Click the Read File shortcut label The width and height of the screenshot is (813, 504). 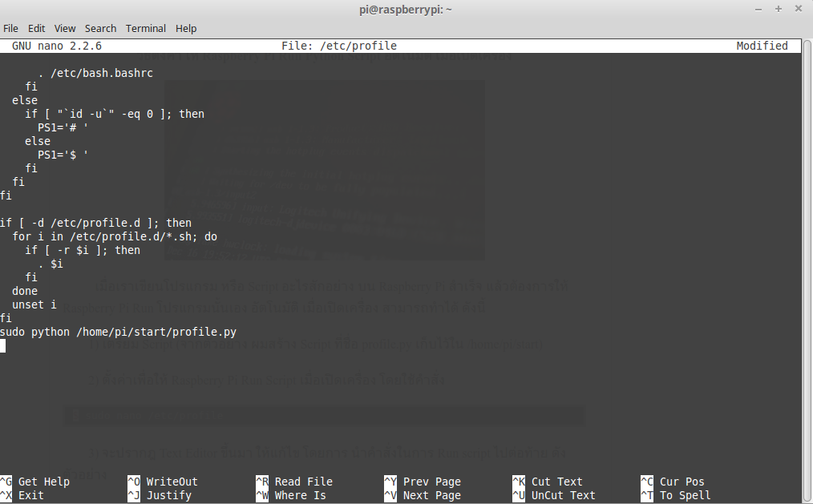303,482
